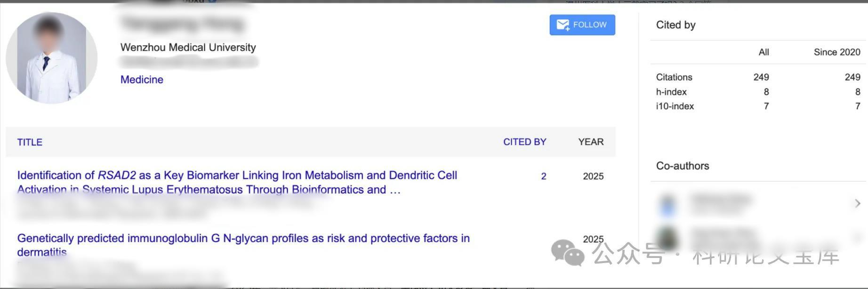Click the h-index metric label
Screen dimensions: 868x289
point(671,92)
